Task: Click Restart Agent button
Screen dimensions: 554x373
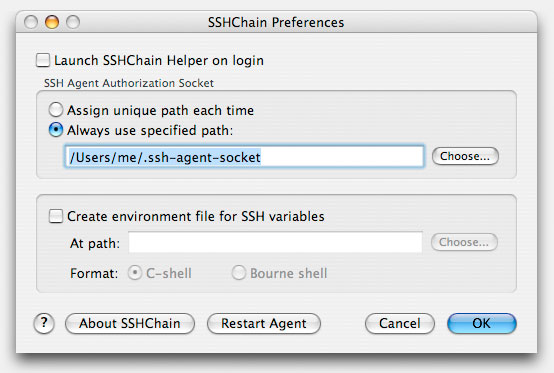Action: [264, 324]
